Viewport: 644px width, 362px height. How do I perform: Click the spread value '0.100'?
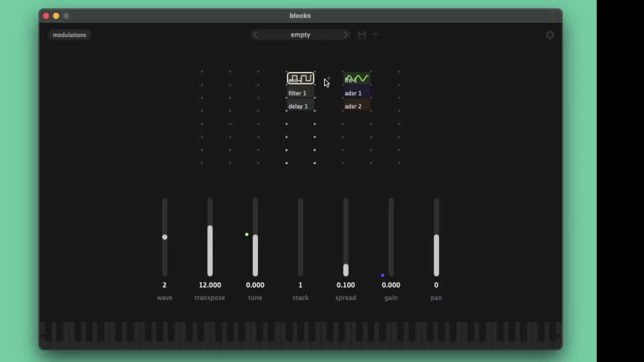(x=346, y=285)
